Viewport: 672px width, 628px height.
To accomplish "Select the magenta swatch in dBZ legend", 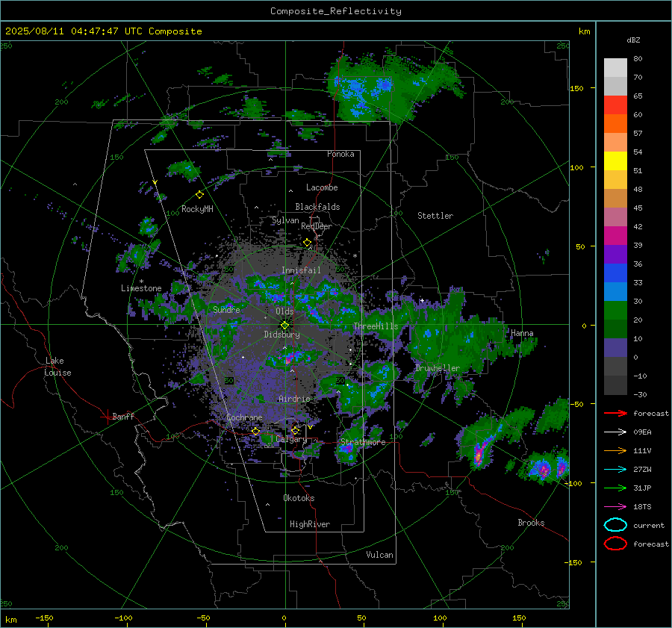I will pos(615,235).
